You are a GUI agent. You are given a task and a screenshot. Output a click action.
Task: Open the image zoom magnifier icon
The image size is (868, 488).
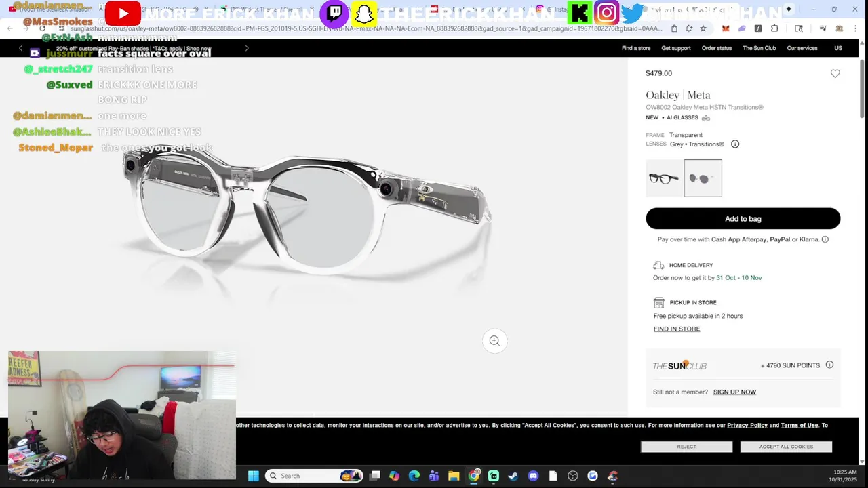(494, 341)
